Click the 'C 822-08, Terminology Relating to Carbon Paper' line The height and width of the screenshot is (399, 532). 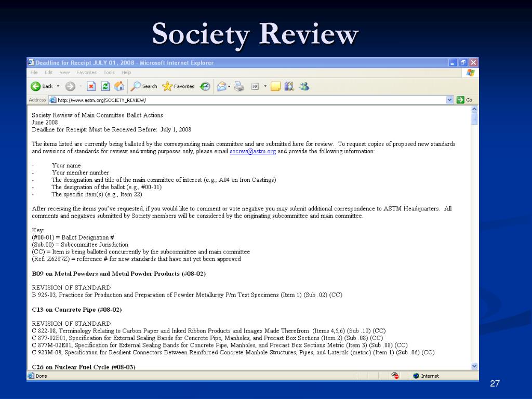pyautogui.click(x=209, y=331)
